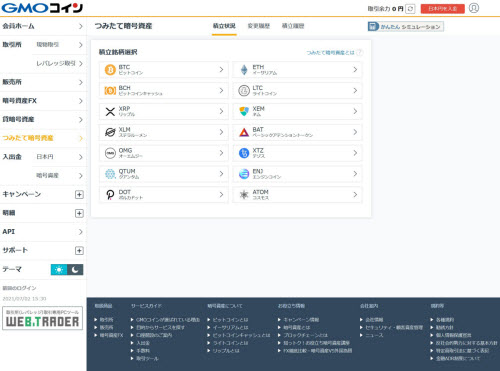This screenshot has width=500, height=371.
Task: Open the WEB.TRADER banner
Action: click(x=42, y=318)
